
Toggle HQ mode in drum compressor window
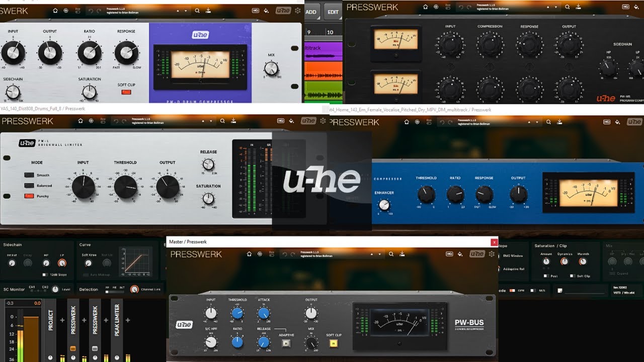click(x=256, y=10)
